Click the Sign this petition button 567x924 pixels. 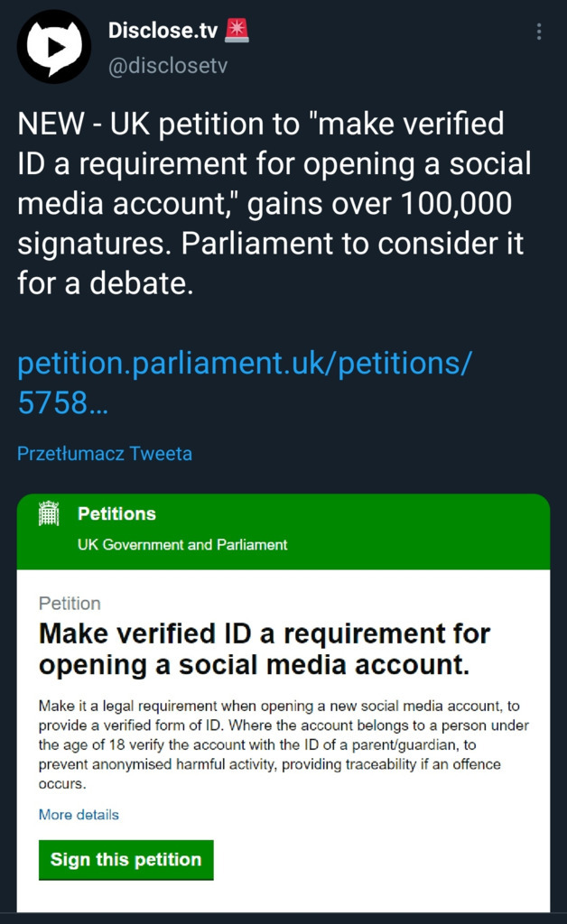[x=126, y=860]
